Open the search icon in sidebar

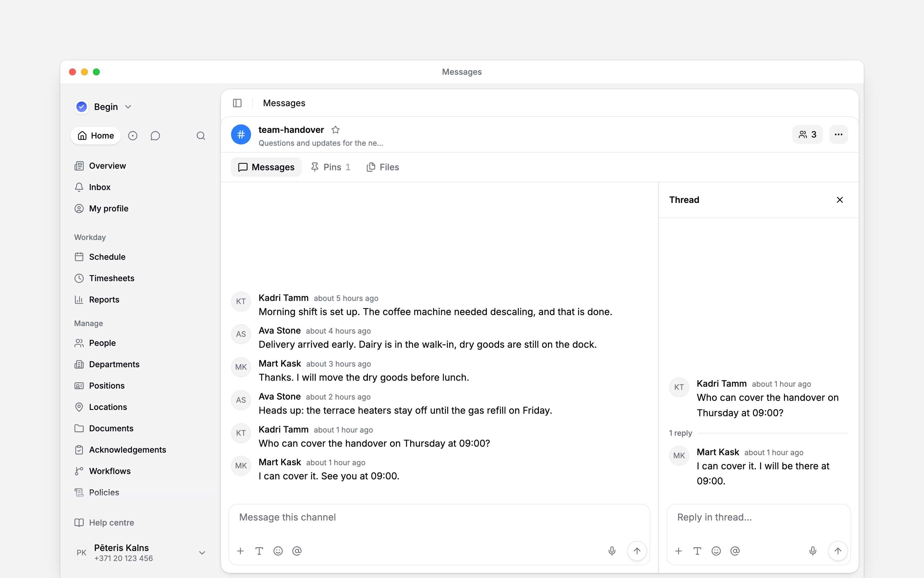[201, 136]
